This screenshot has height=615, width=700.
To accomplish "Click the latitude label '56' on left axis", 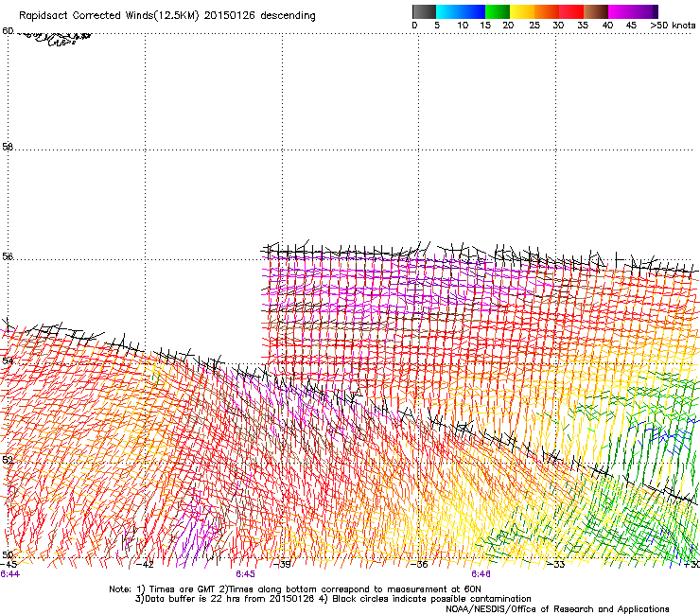I will point(8,256).
